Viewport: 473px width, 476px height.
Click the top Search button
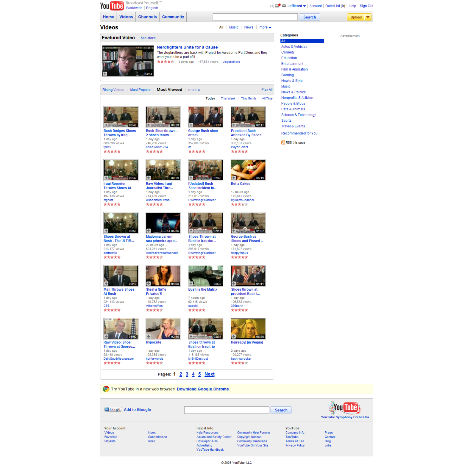(x=310, y=17)
